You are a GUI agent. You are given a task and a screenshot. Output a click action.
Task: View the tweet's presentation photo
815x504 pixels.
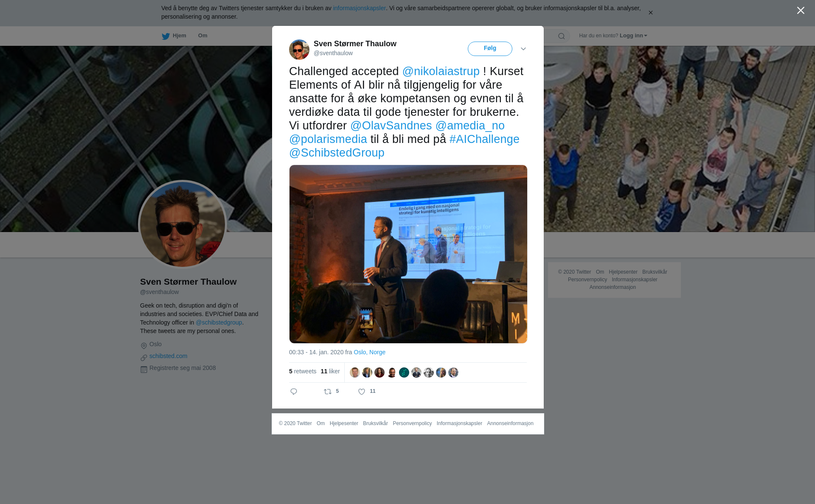tap(408, 254)
